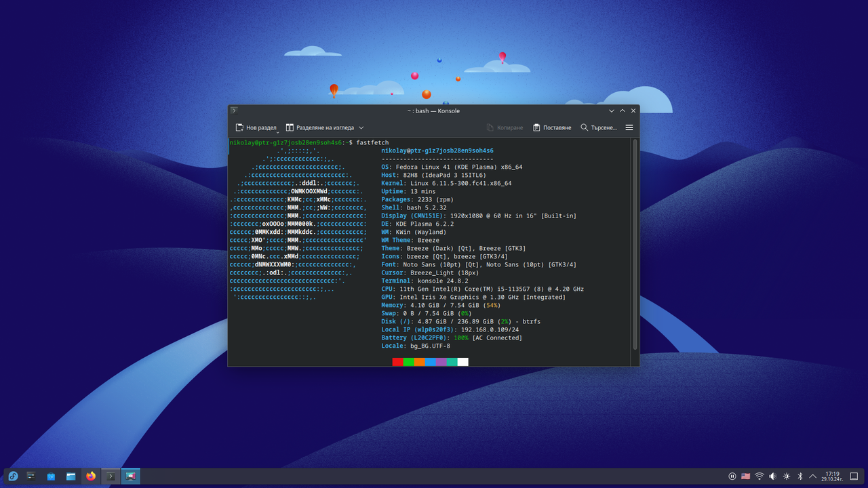Click the "Host: 82H8 (IdeaPad 3 15ITL6)" line
The height and width of the screenshot is (488, 868).
click(x=433, y=175)
